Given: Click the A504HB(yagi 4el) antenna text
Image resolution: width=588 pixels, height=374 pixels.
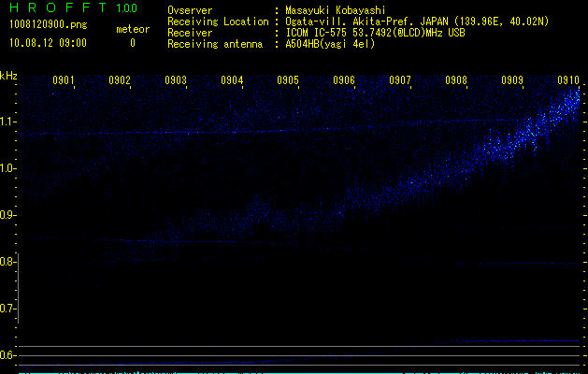Looking at the screenshot, I should tap(330, 44).
